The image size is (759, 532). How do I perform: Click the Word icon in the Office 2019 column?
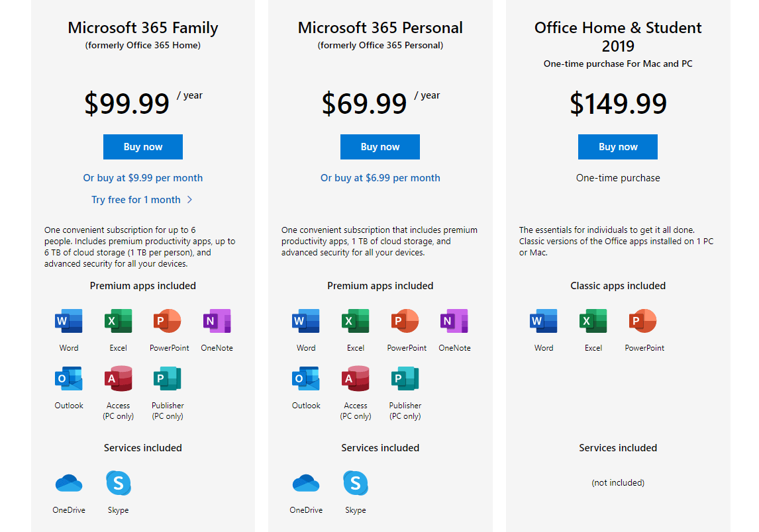543,320
